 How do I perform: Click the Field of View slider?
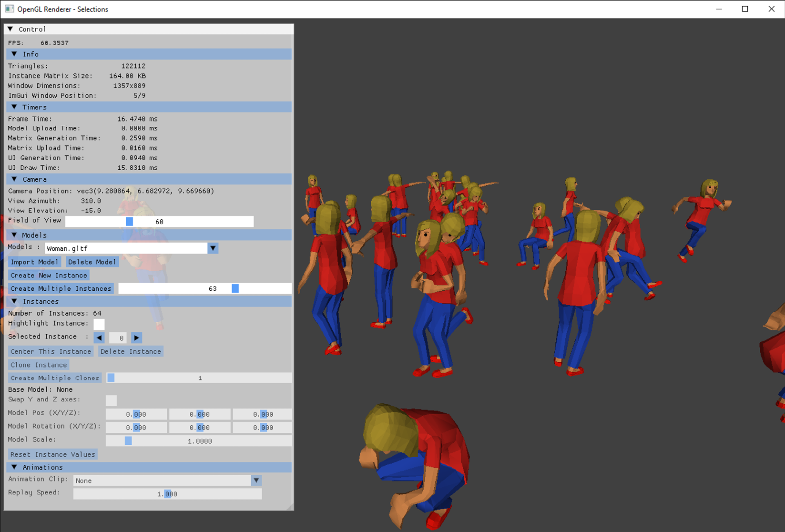pyautogui.click(x=159, y=222)
